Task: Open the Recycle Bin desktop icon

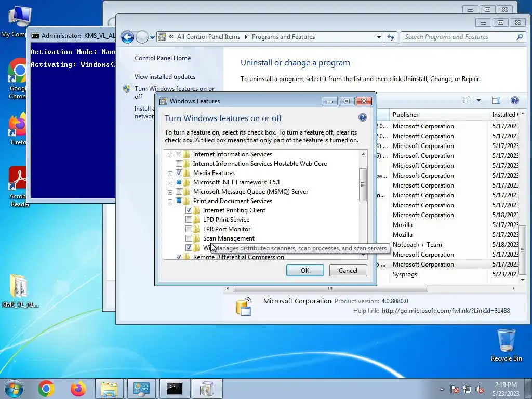Action: click(506, 345)
